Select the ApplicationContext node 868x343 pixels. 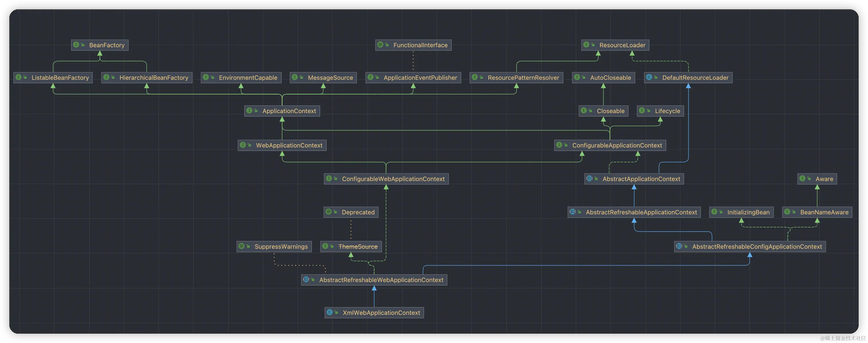coord(289,111)
